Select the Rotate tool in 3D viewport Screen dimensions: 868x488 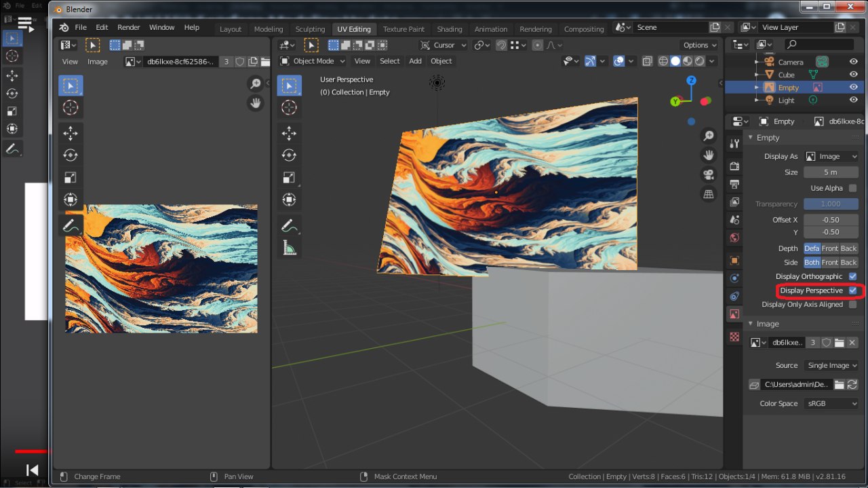tap(289, 155)
